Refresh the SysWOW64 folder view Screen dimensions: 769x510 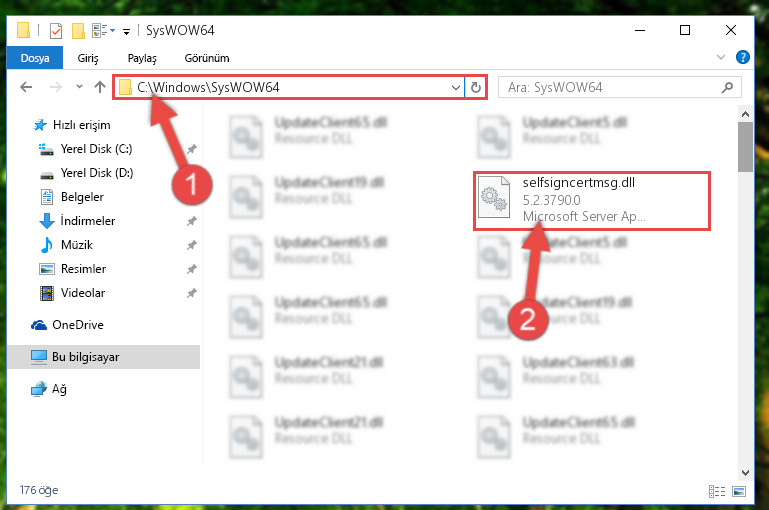[475, 87]
